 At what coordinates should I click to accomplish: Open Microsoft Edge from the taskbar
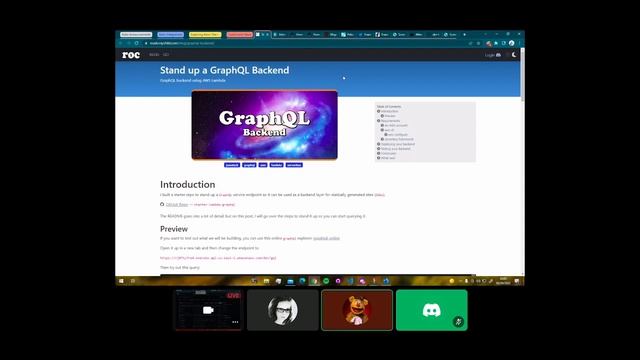302,281
